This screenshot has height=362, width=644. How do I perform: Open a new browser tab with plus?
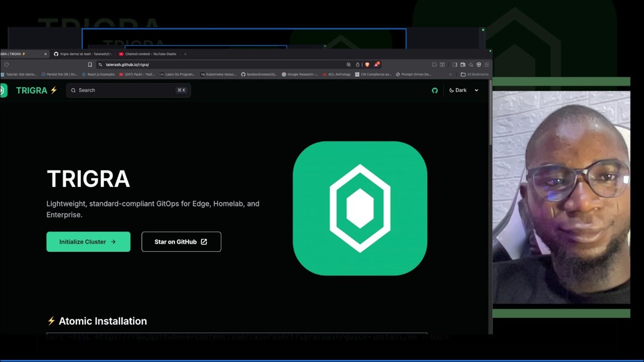(x=185, y=54)
